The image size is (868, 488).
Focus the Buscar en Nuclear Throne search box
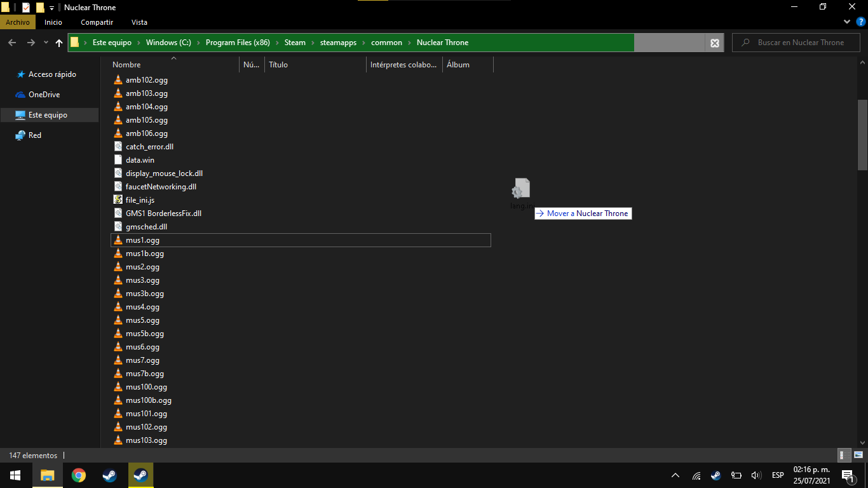point(797,43)
